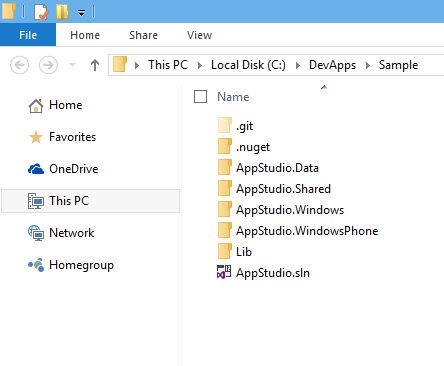This screenshot has height=366, width=444.
Task: Go forward with the Forward arrow
Action: [x=48, y=65]
